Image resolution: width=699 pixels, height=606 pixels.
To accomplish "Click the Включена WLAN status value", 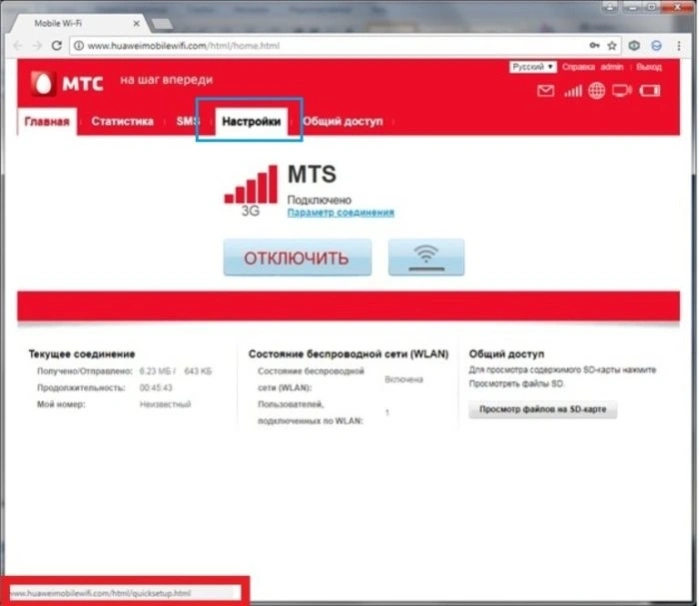I will [x=404, y=379].
